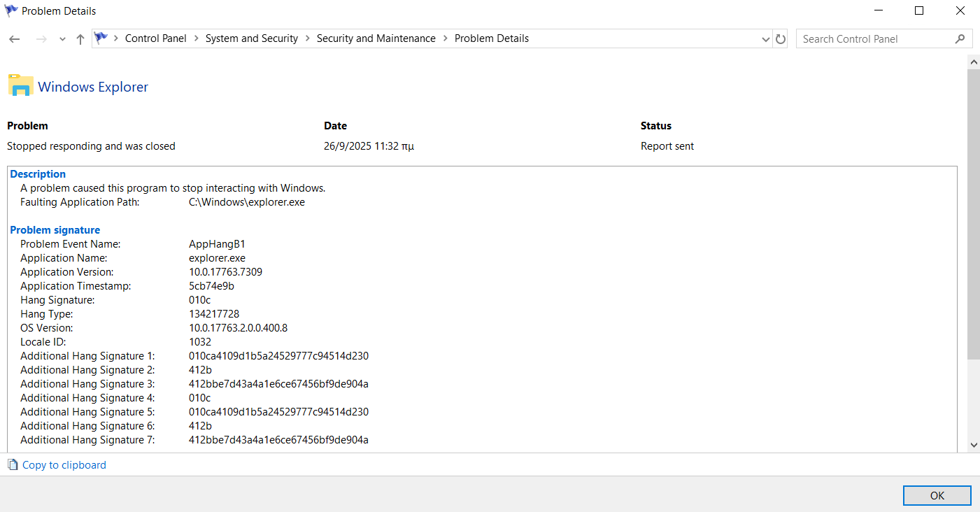Click the 'AppHangB1' event name value
This screenshot has height=512, width=980.
coord(217,244)
